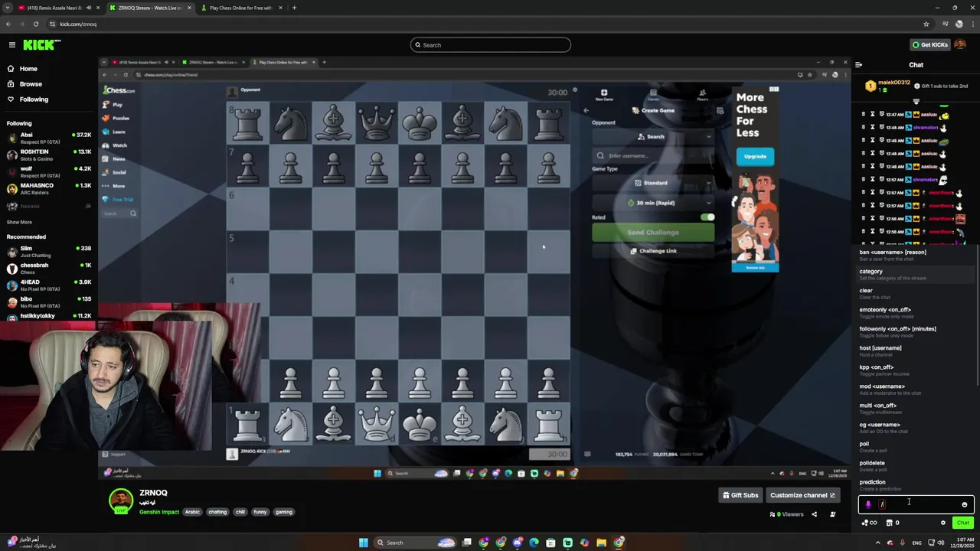
Task: Click into the chat message input
Action: tap(916, 504)
